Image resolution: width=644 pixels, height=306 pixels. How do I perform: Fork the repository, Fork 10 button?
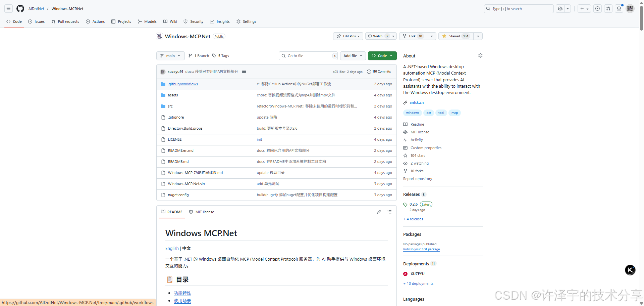pos(413,36)
